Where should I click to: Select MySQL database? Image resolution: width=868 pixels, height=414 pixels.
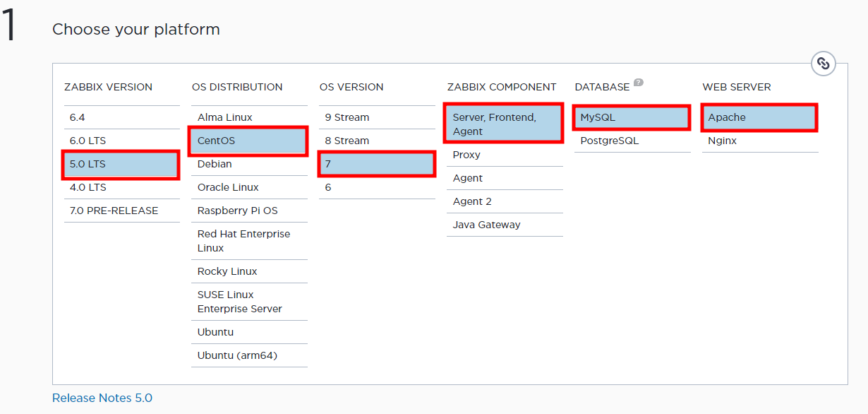[x=632, y=117]
